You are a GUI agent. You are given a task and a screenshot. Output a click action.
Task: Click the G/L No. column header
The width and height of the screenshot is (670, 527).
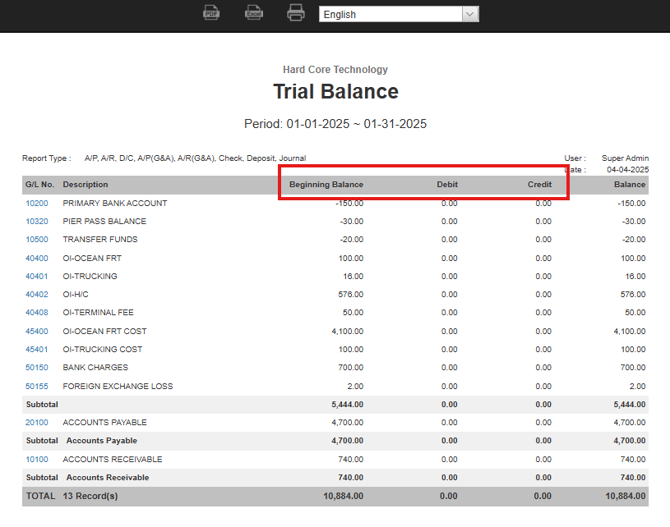tap(40, 185)
